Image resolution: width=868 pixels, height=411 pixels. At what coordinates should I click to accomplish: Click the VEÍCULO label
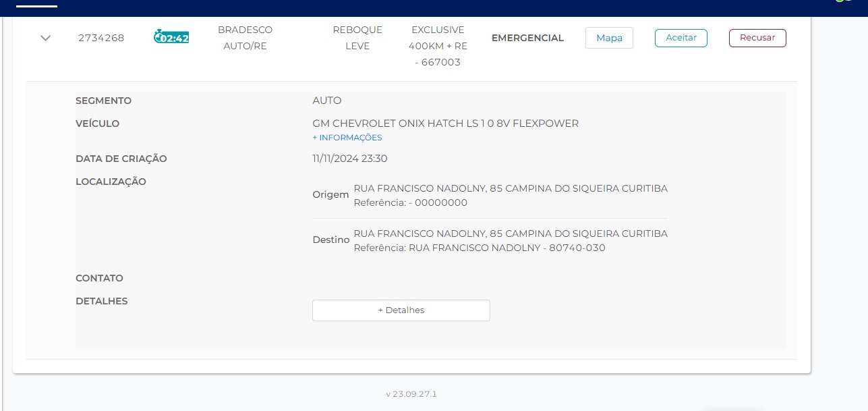[x=98, y=124]
